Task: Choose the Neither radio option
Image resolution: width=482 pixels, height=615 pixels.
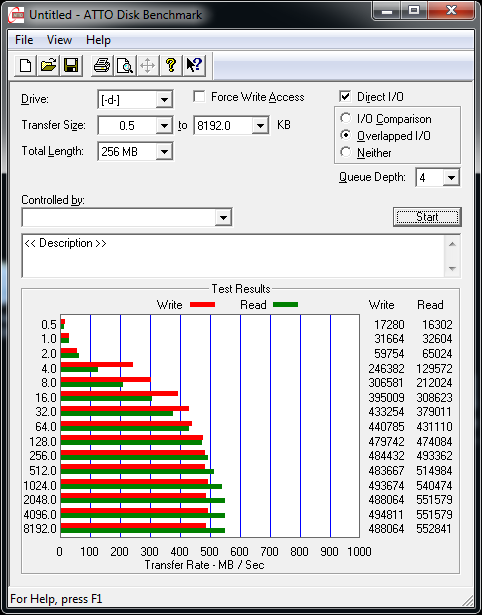Action: pyautogui.click(x=346, y=152)
